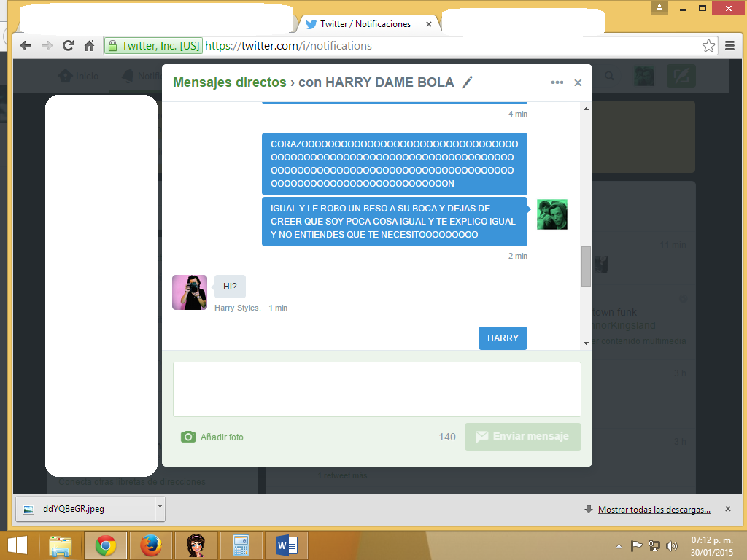Switch to Chrome in the taskbar
The image size is (747, 560).
106,545
